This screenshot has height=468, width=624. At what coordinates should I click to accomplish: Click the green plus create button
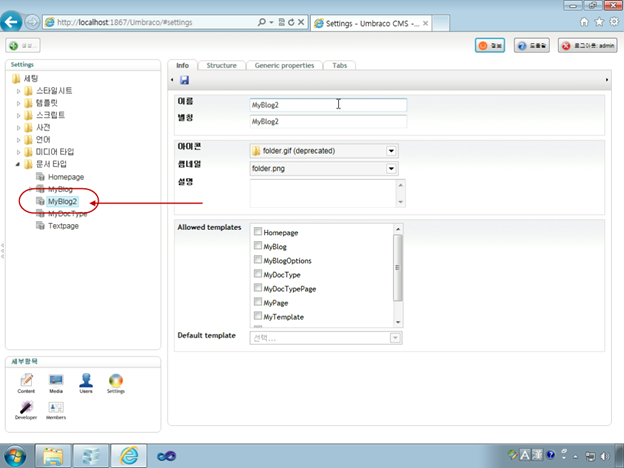click(23, 45)
